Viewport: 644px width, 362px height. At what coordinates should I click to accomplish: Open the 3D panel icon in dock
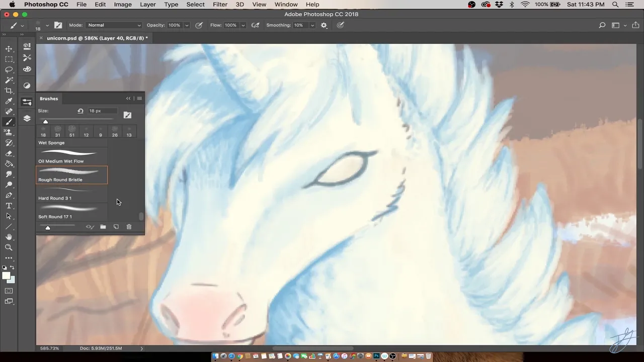point(27,46)
